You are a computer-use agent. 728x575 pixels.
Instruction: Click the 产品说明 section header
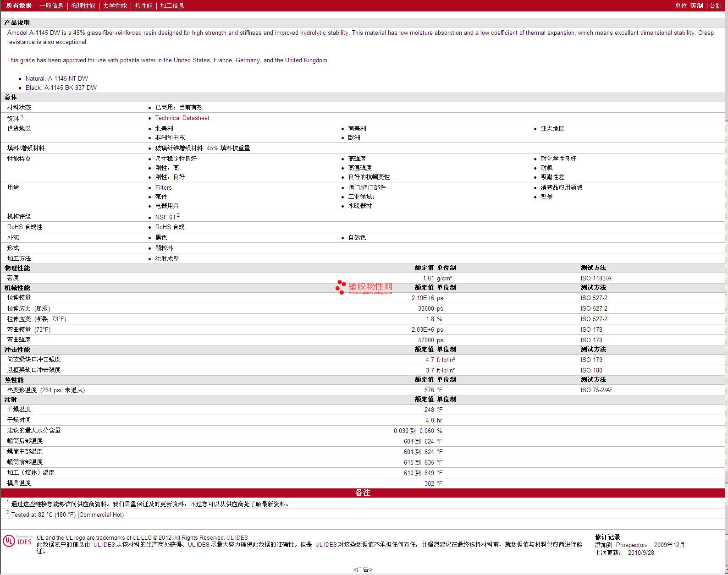point(17,22)
